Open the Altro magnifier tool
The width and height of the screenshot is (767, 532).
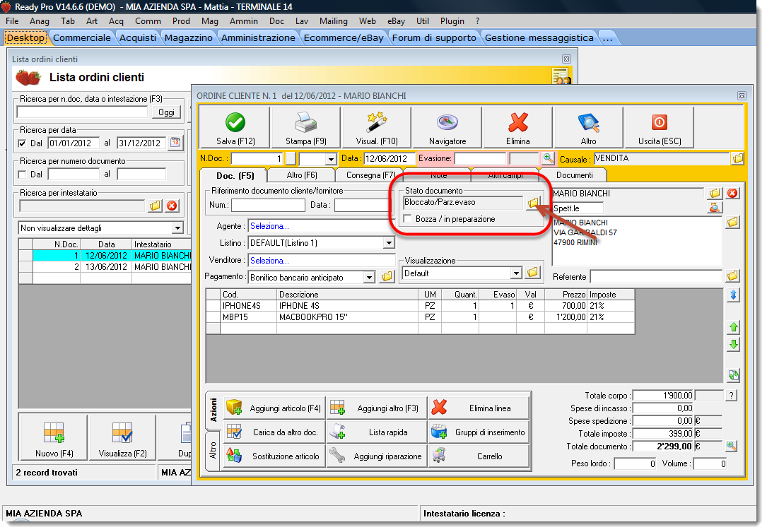pos(588,123)
